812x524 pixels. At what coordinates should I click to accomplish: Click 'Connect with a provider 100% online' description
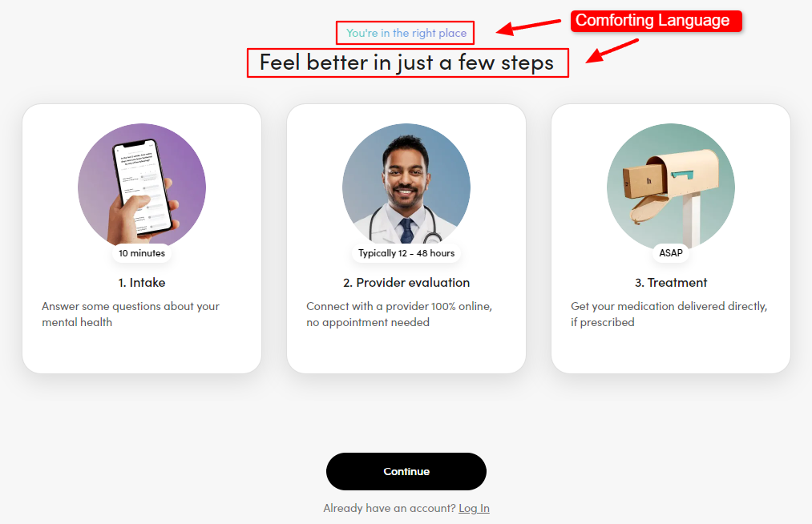[x=399, y=314]
